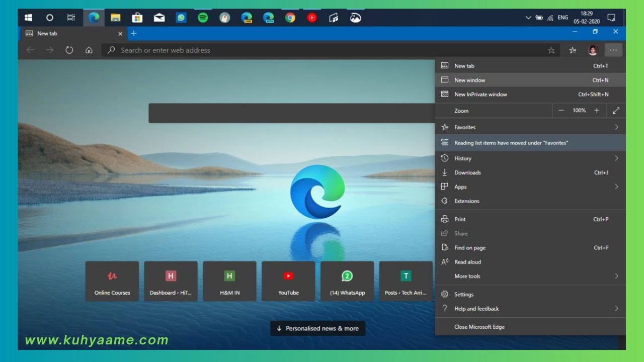
Task: Open the Dashboard ‹ HiT... quick link tile
Action: click(171, 281)
